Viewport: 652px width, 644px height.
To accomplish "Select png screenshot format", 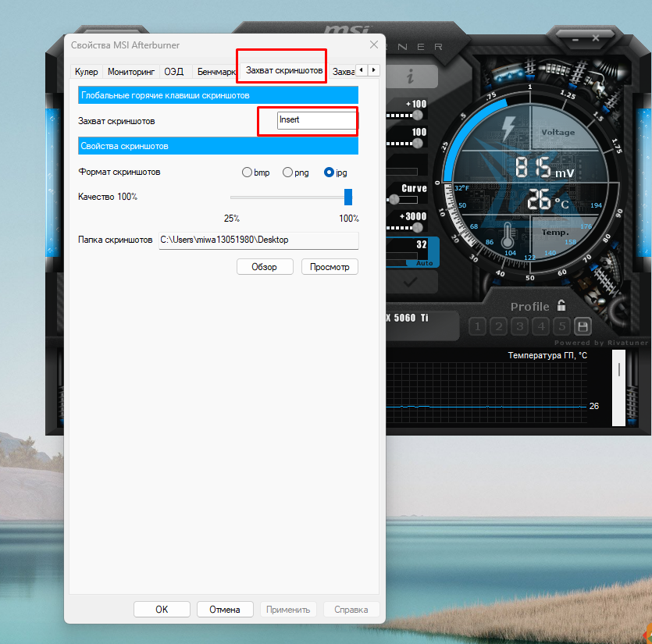I will click(x=296, y=172).
